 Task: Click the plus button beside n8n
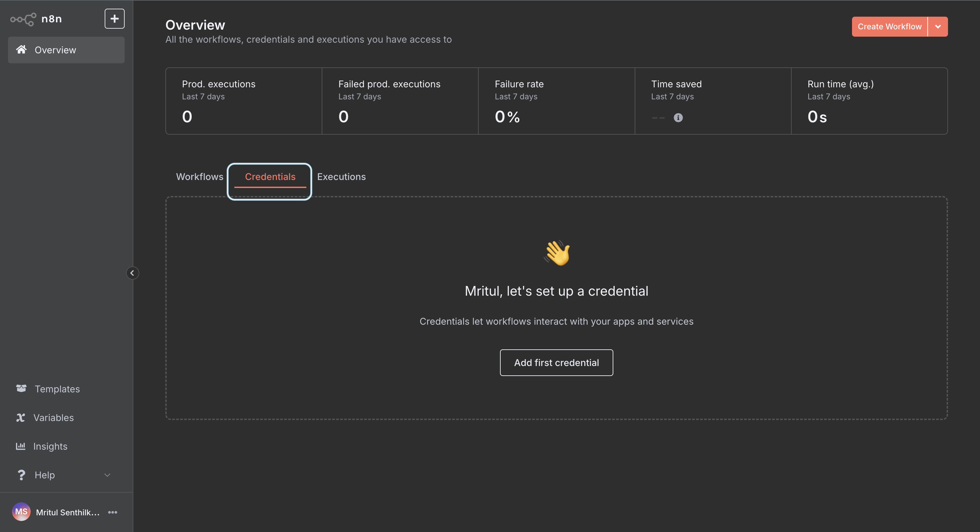tap(115, 19)
